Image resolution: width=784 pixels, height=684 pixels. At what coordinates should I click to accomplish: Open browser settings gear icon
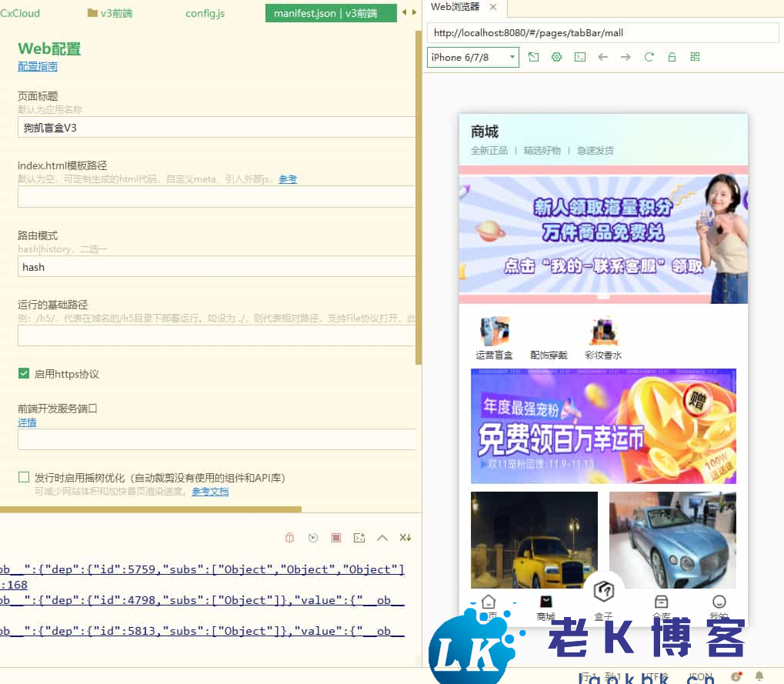[x=557, y=57]
